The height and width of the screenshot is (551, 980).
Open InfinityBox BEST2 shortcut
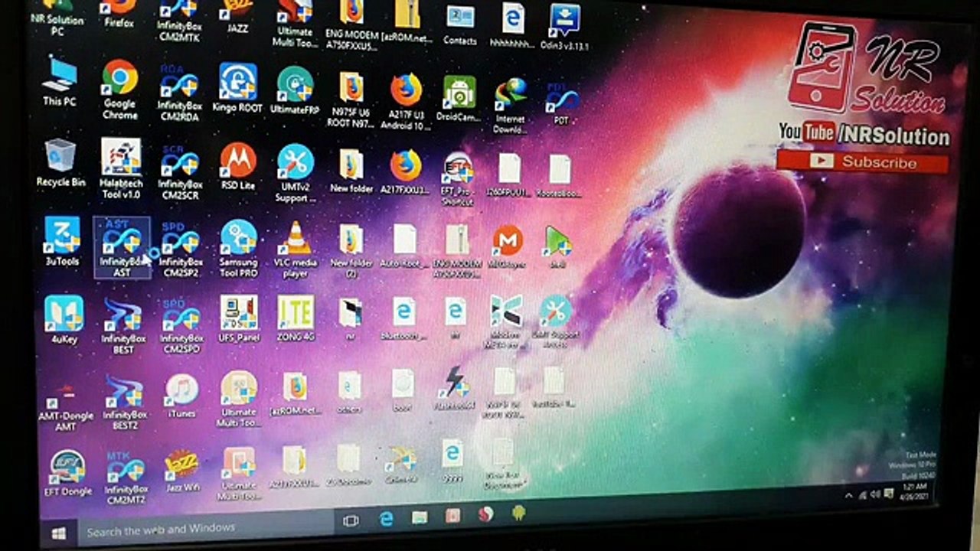(125, 403)
